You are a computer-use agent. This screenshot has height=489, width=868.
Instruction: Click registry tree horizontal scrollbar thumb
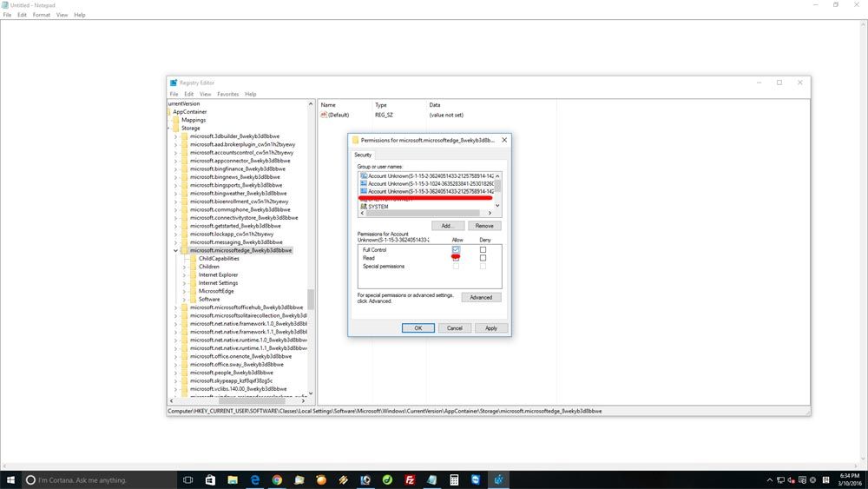point(252,400)
